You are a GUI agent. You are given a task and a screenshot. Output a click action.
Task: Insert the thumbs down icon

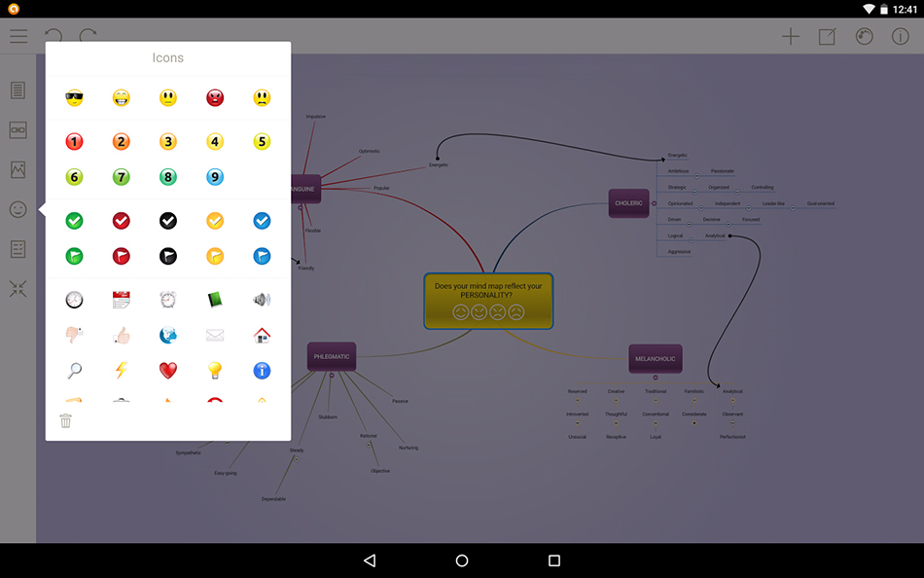click(x=74, y=335)
